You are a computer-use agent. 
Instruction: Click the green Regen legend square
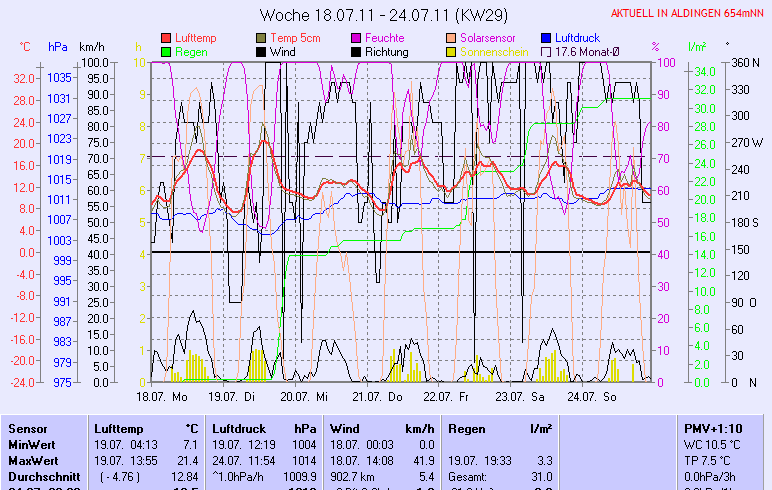[x=166, y=51]
